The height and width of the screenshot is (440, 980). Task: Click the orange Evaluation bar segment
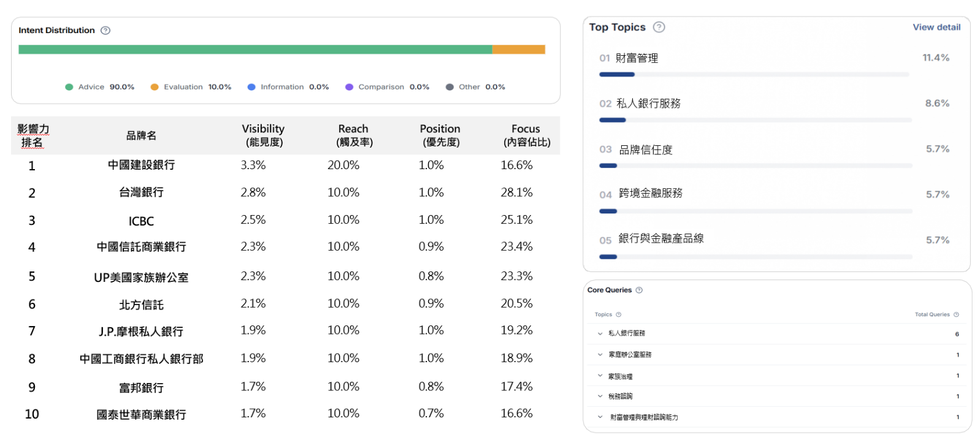(x=518, y=50)
